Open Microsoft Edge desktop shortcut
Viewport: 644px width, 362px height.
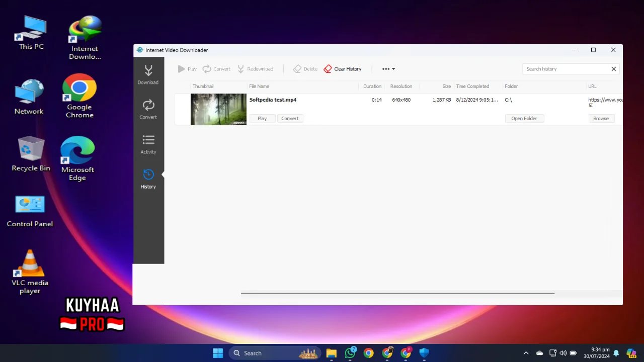[77, 158]
